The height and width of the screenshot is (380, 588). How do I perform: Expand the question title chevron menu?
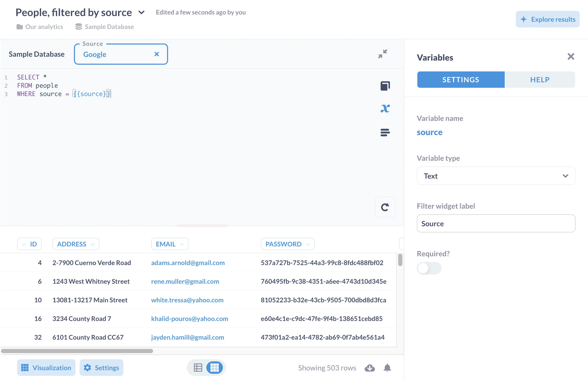tap(141, 12)
